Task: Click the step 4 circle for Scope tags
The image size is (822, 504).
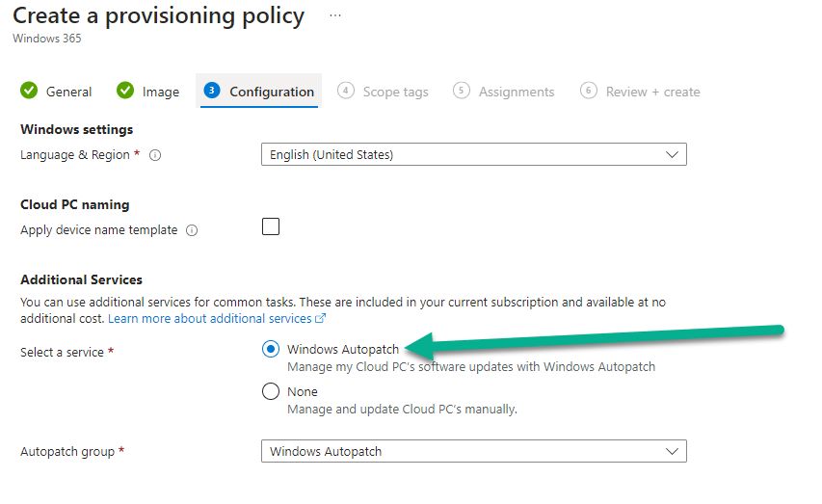Action: tap(346, 91)
